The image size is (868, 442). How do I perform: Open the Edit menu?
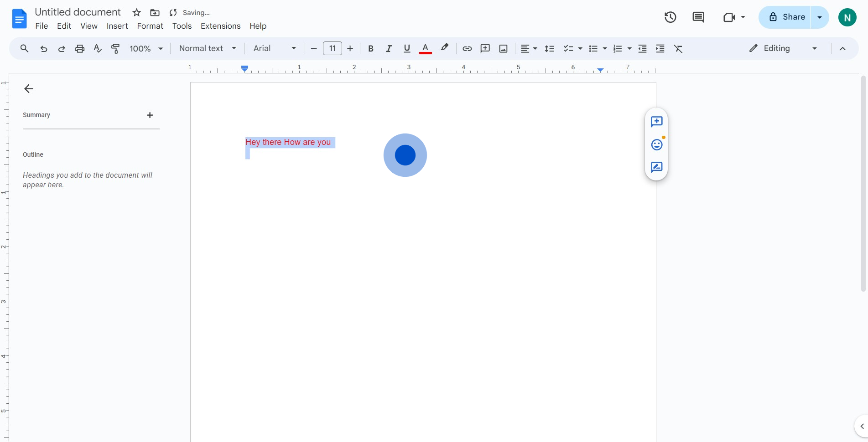tap(64, 26)
